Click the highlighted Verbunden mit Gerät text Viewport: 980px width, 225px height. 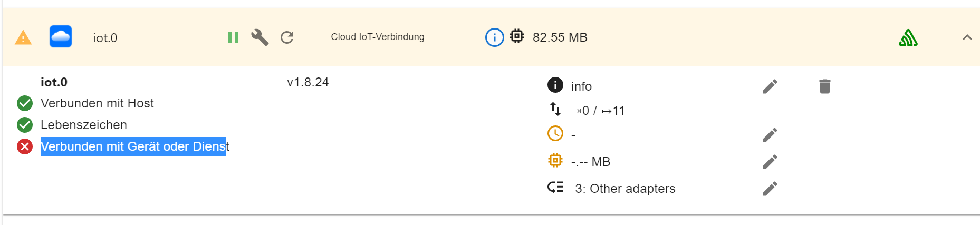pos(133,146)
